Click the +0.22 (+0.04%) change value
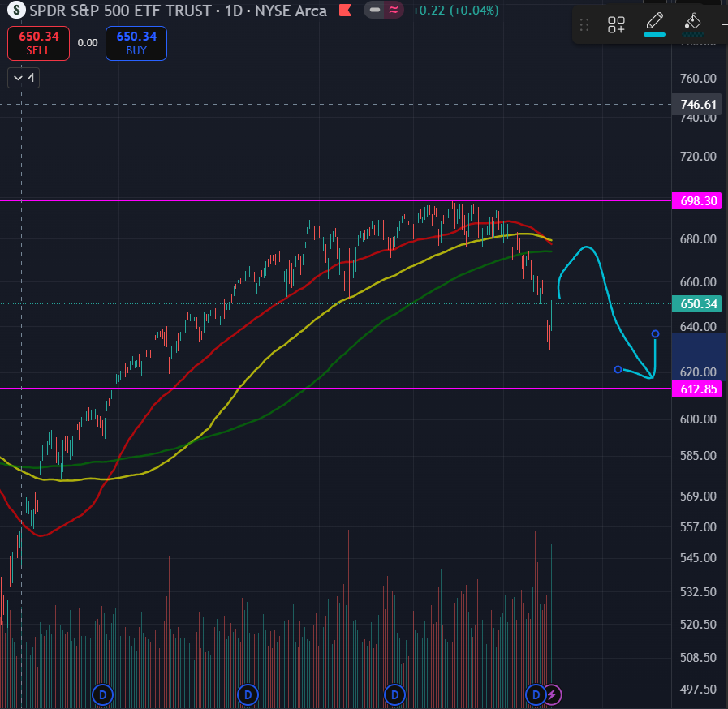 click(x=455, y=11)
